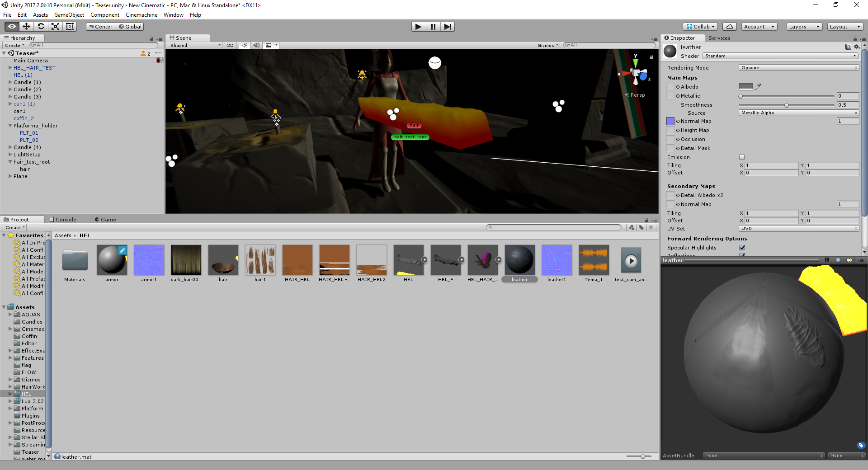Open the UV Set dropdown
Image resolution: width=868 pixels, height=470 pixels.
799,229
